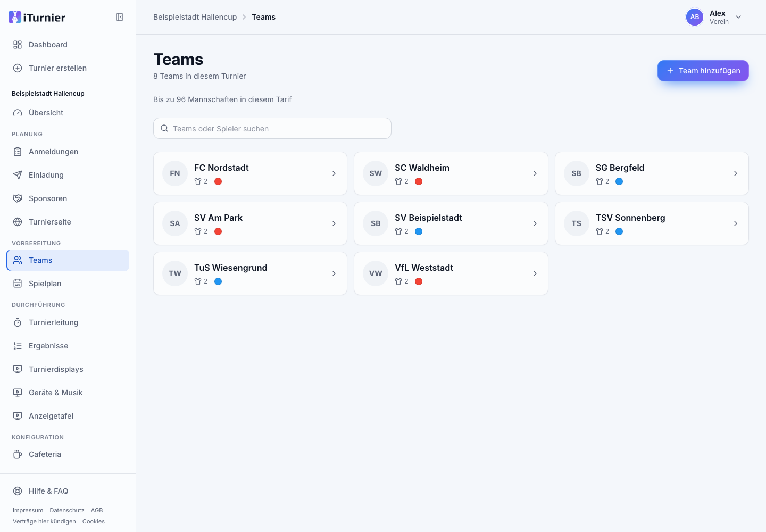The width and height of the screenshot is (766, 532).
Task: Open TSV Sonnenberg via its chevron
Action: pos(736,223)
